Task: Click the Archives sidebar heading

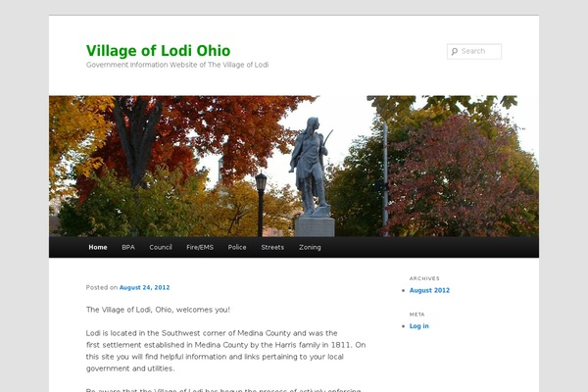Action: (424, 278)
